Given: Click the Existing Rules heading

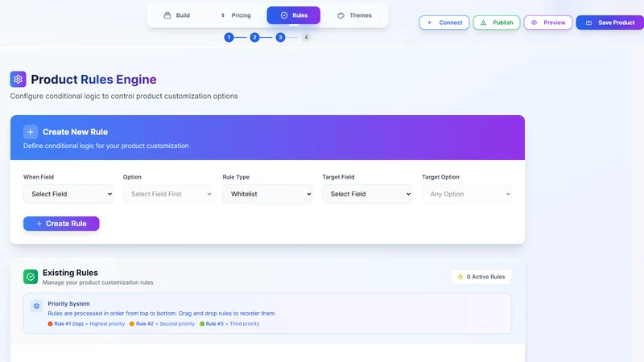Looking at the screenshot, I should pos(70,273).
